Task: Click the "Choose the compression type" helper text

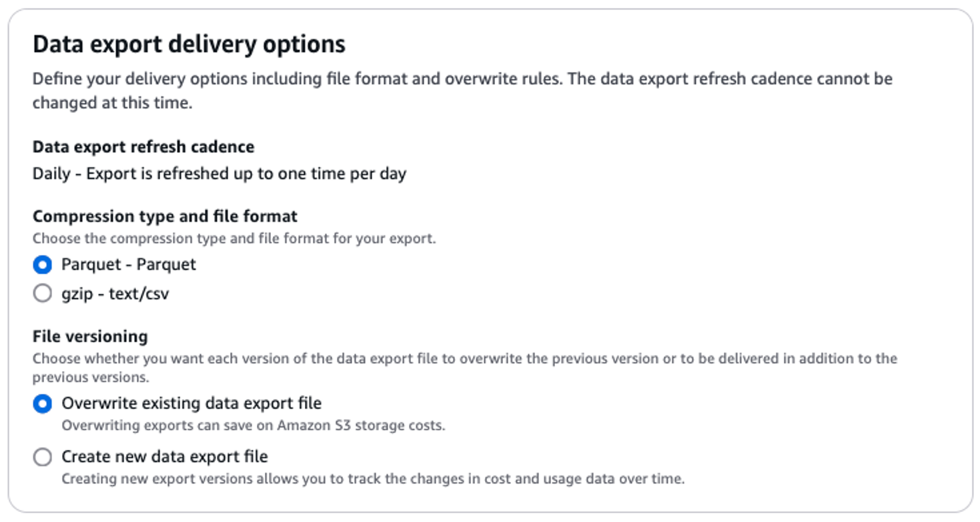Action: pyautogui.click(x=234, y=238)
